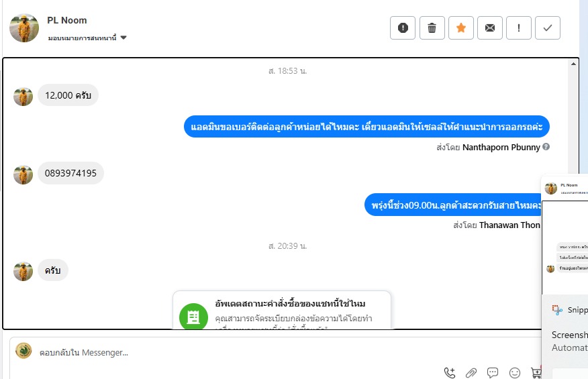This screenshot has width=588, height=379.
Task: Flag conversation as priority with exclamation icon
Action: pos(519,28)
